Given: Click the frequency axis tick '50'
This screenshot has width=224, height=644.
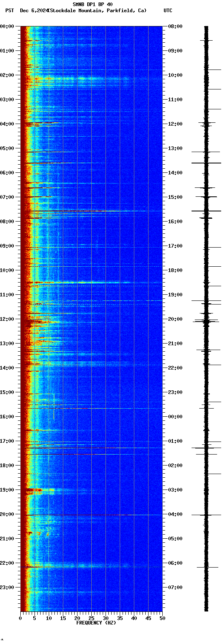Looking at the screenshot, I should pos(162,618).
